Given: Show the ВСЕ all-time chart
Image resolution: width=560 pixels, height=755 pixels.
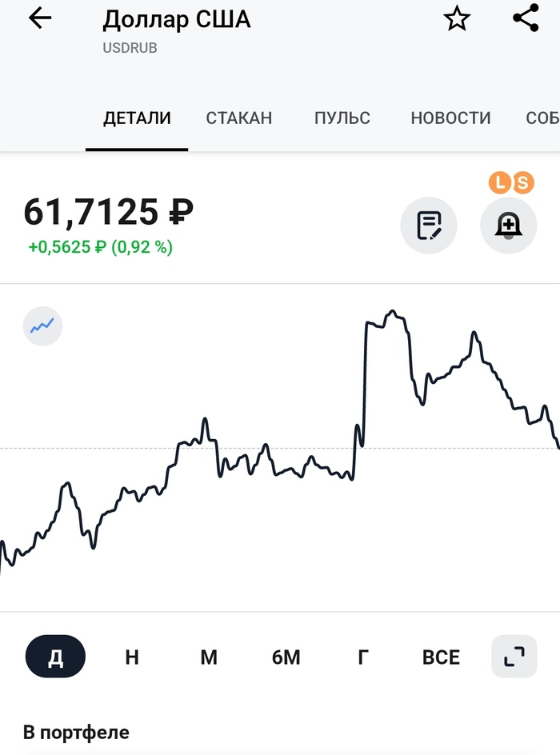Looking at the screenshot, I should tap(441, 657).
